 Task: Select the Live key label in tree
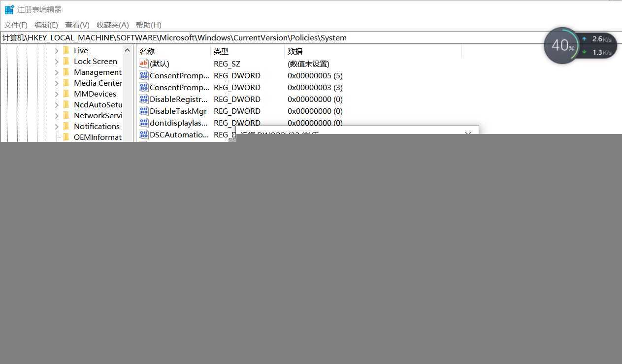(81, 50)
